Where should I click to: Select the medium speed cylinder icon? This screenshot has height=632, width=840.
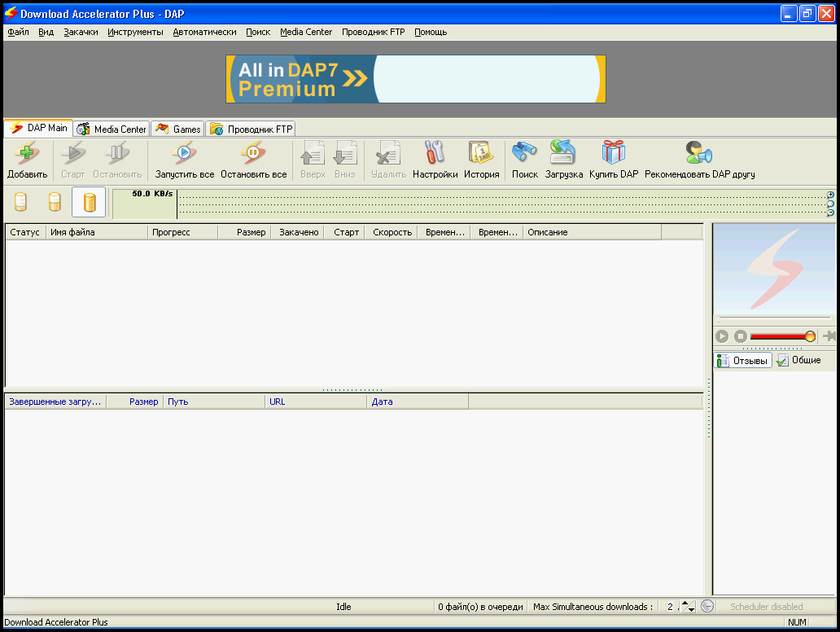[55, 202]
